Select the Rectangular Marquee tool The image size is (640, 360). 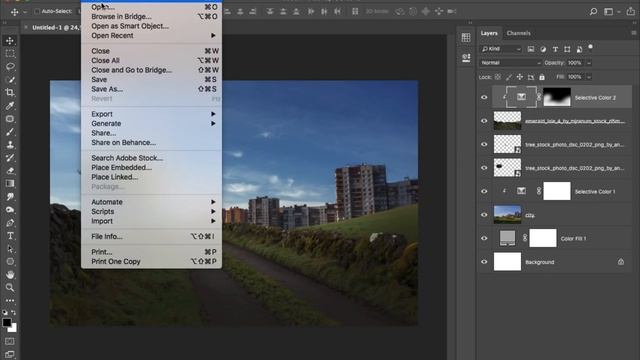[10, 53]
